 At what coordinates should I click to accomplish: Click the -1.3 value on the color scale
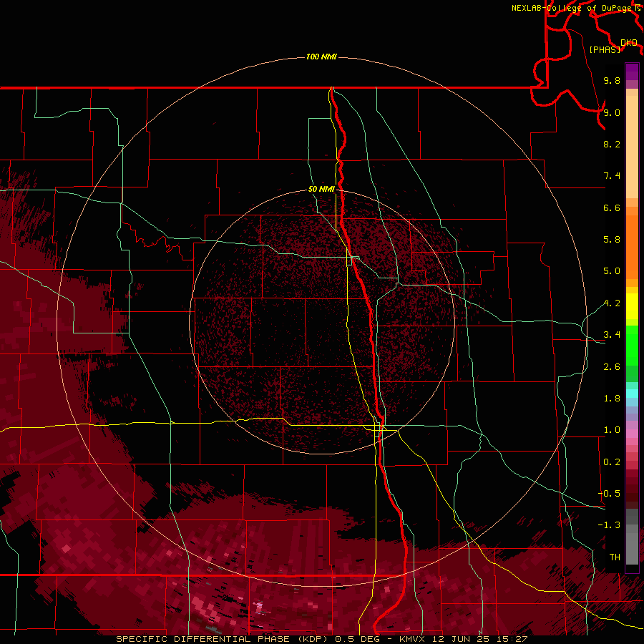coord(609,525)
